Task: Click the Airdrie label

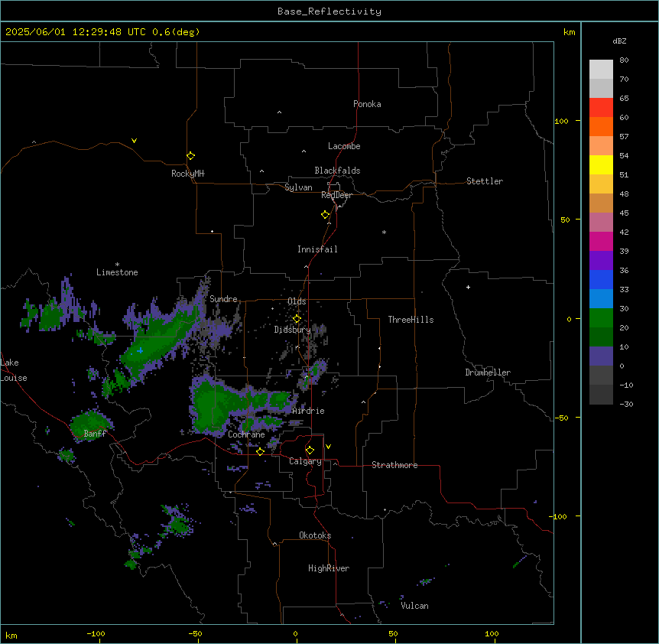Action: tap(308, 411)
